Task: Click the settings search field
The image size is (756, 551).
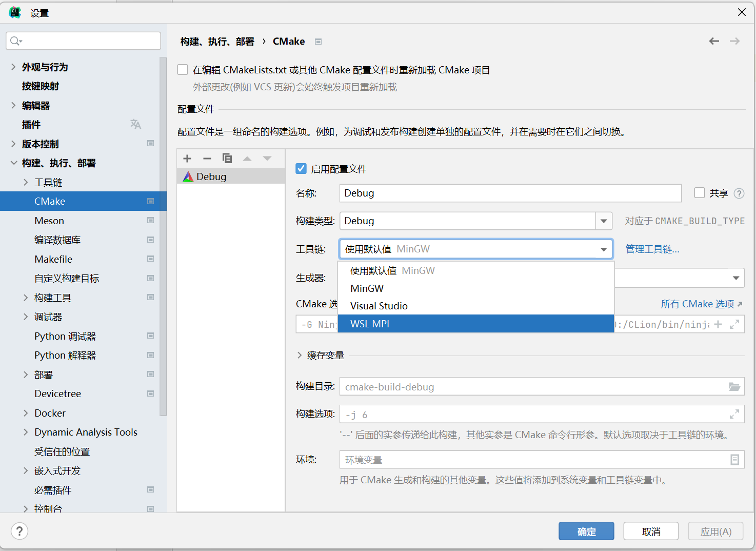Action: [83, 41]
